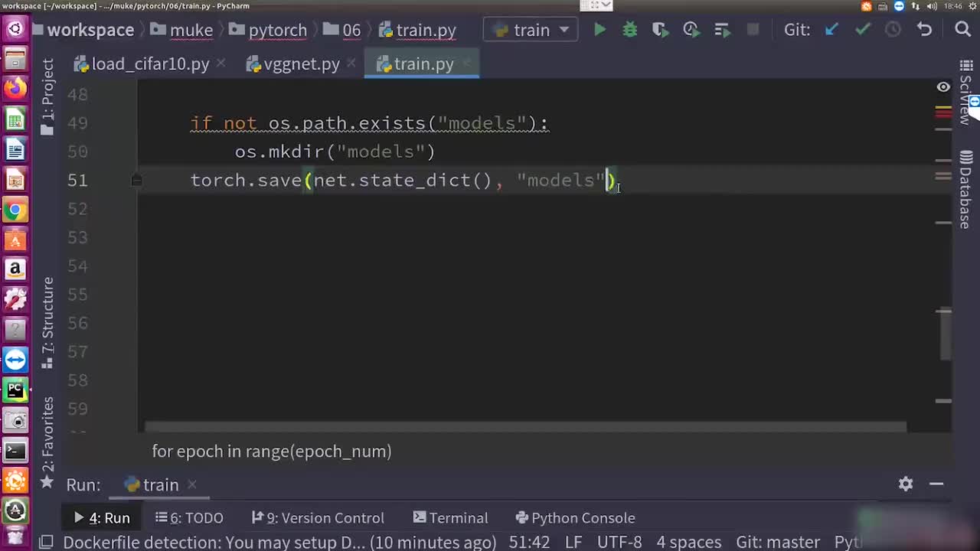Viewport: 980px width, 551px height.
Task: Close the train run tab
Action: [x=192, y=484]
